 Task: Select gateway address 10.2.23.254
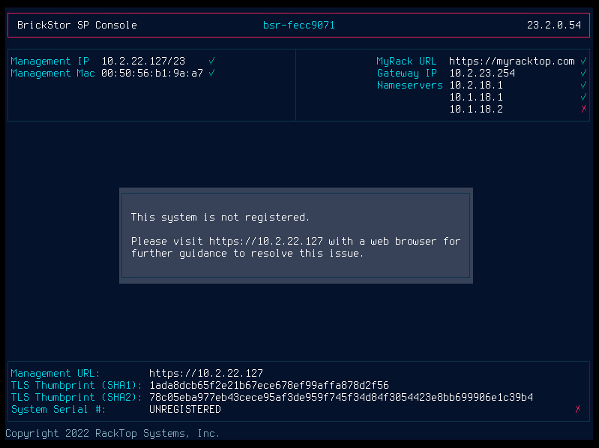(x=482, y=73)
